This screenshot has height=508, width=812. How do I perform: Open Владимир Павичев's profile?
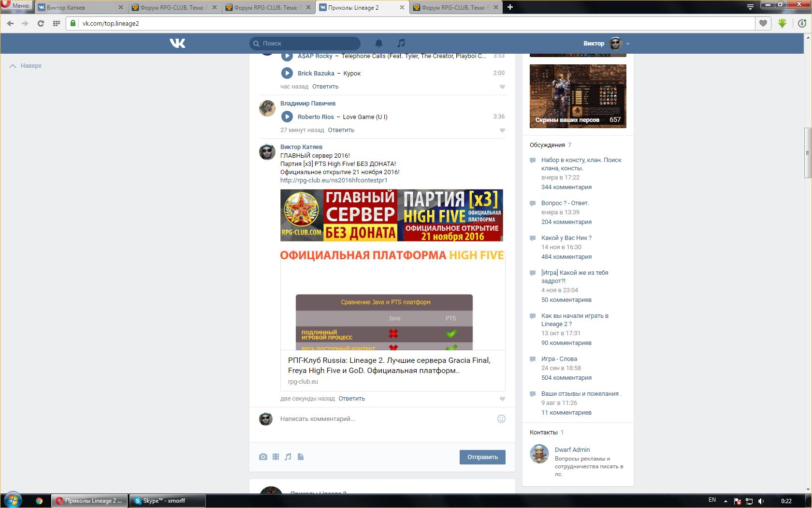coord(308,104)
